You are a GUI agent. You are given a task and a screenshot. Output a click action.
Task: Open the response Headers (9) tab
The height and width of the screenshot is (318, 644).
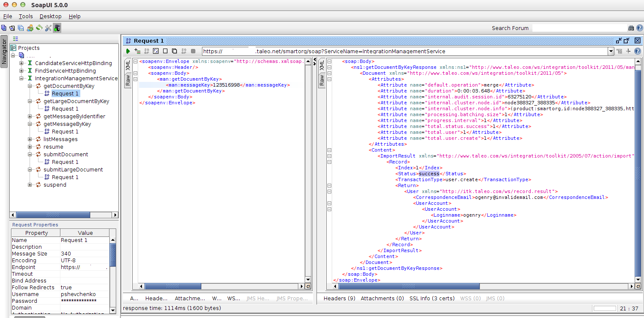[x=339, y=298]
